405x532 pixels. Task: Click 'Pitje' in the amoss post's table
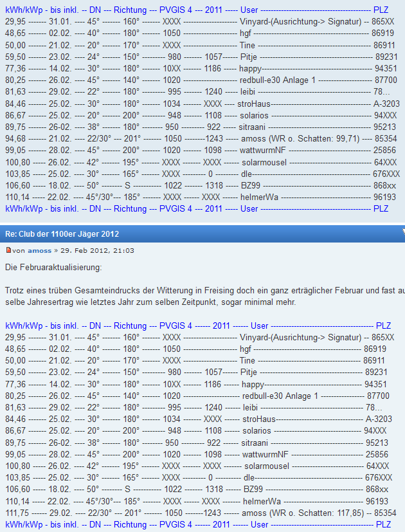point(249,372)
